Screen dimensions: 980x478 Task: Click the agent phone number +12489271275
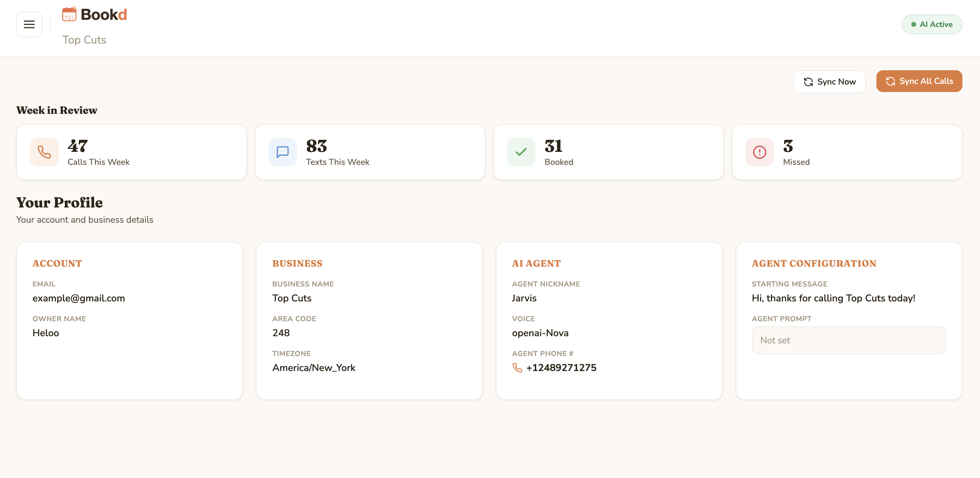[x=561, y=368]
